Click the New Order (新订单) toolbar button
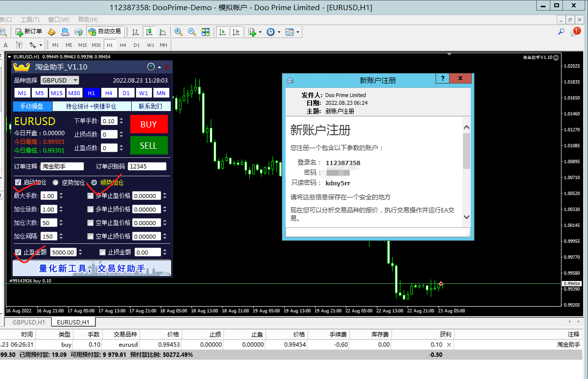Viewport: 588px width, 379px height. [x=28, y=32]
